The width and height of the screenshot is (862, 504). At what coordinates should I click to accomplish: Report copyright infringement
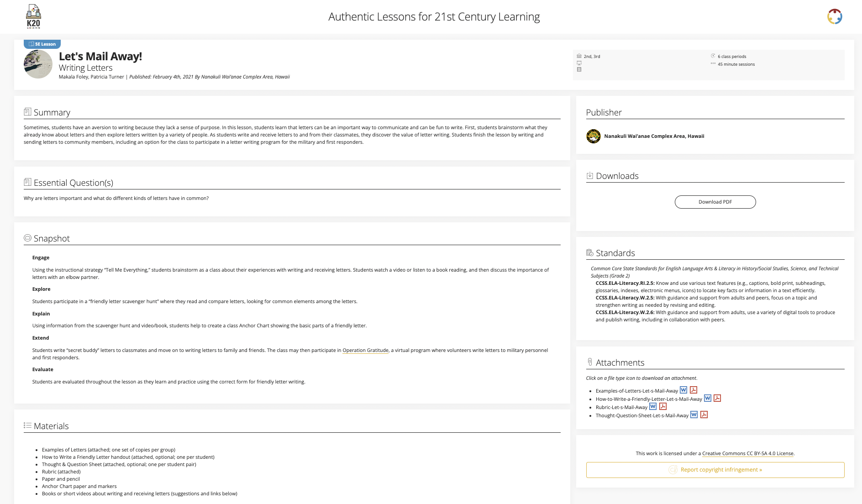click(x=715, y=470)
